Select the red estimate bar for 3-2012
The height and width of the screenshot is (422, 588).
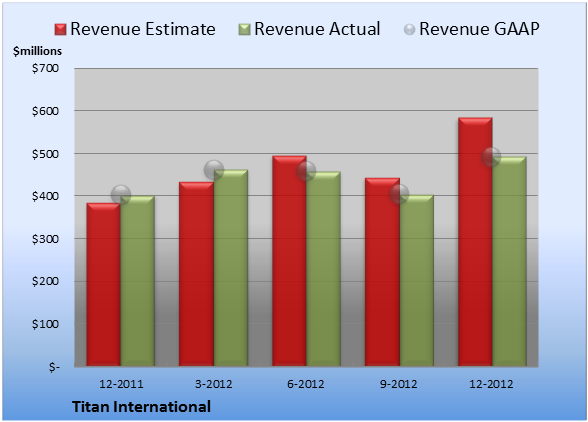196,274
